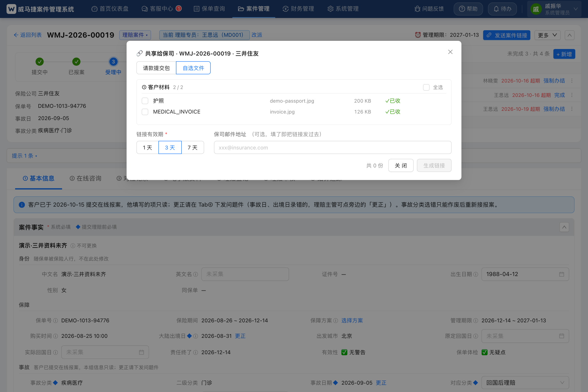This screenshot has width=588, height=392.
Task: Click the 问题反馈 bug icon
Action: (x=417, y=9)
